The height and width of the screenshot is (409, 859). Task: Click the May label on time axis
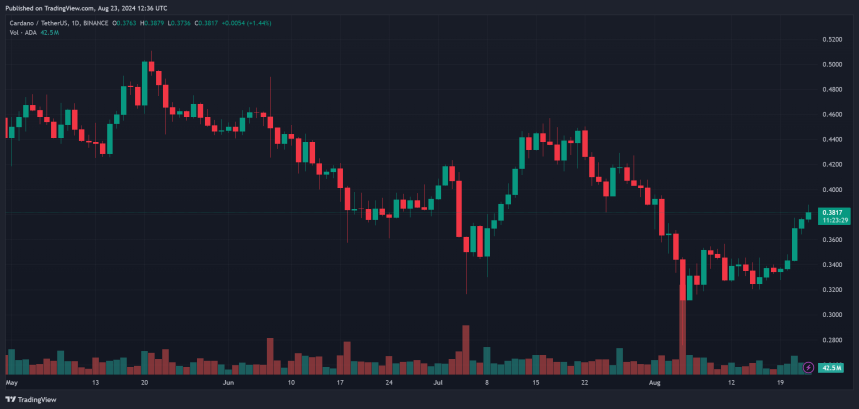12,382
